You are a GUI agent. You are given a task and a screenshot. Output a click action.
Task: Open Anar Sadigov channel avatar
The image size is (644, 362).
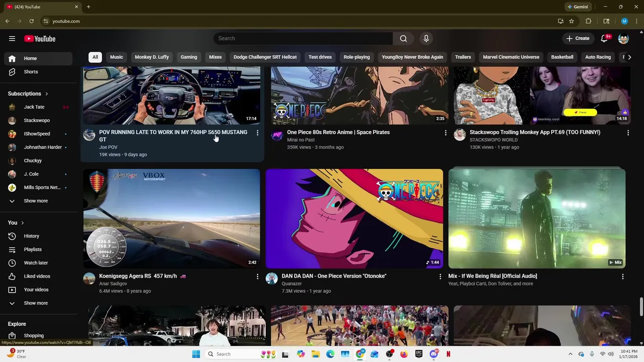(x=89, y=279)
